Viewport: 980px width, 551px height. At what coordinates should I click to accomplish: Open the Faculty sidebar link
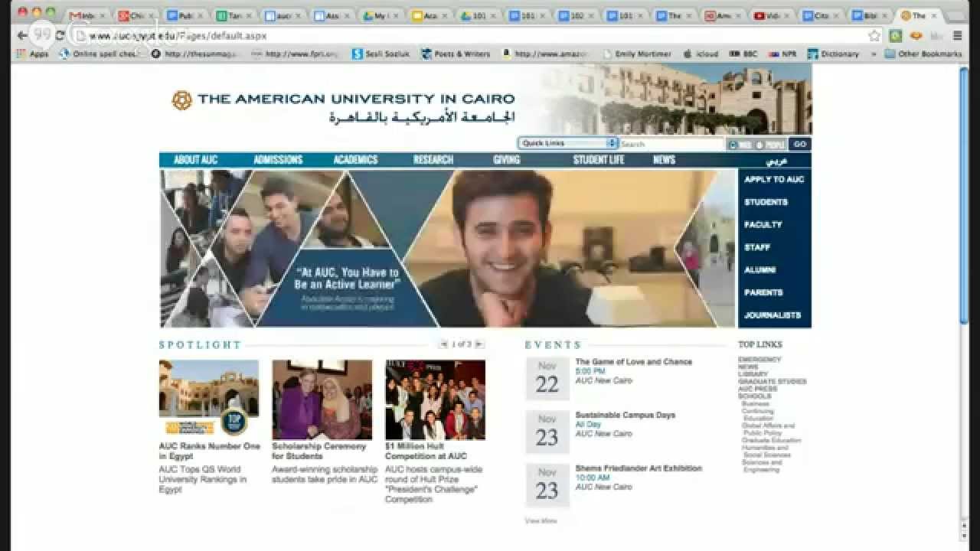click(763, 224)
